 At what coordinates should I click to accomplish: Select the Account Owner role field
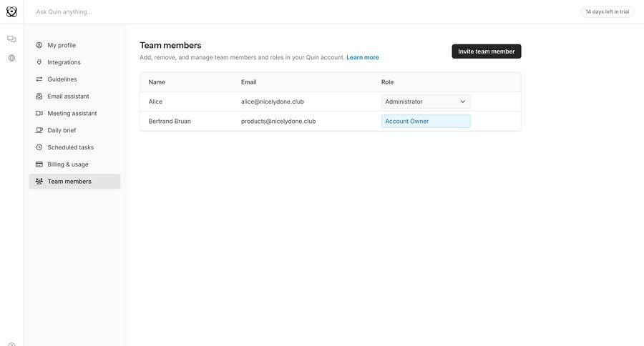[425, 122]
